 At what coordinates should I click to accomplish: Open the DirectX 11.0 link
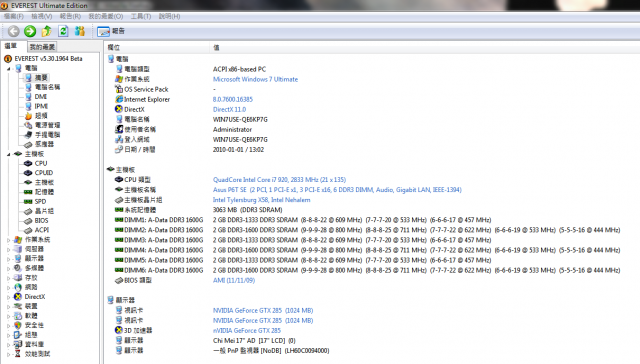coord(229,109)
